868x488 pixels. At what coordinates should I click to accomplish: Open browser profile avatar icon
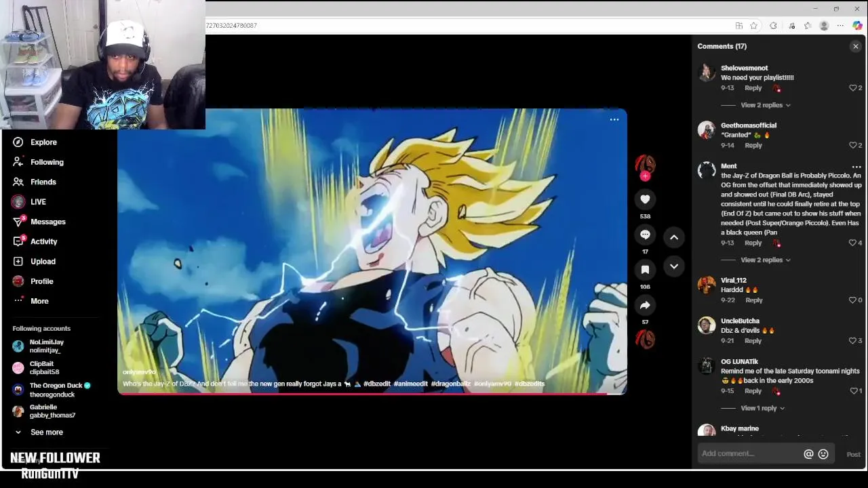point(824,26)
